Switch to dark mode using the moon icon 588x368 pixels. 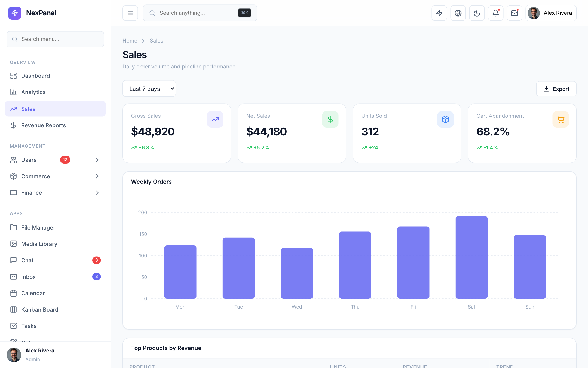coord(477,13)
